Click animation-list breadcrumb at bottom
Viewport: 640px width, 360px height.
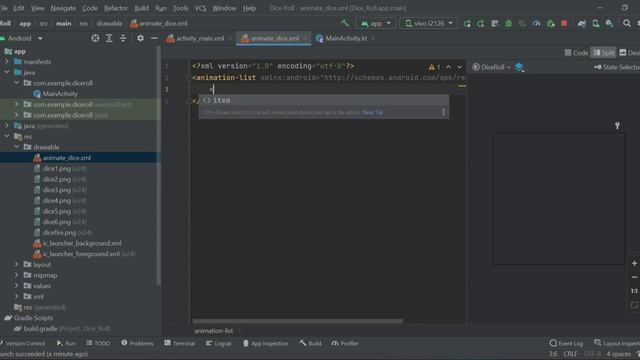click(x=213, y=331)
